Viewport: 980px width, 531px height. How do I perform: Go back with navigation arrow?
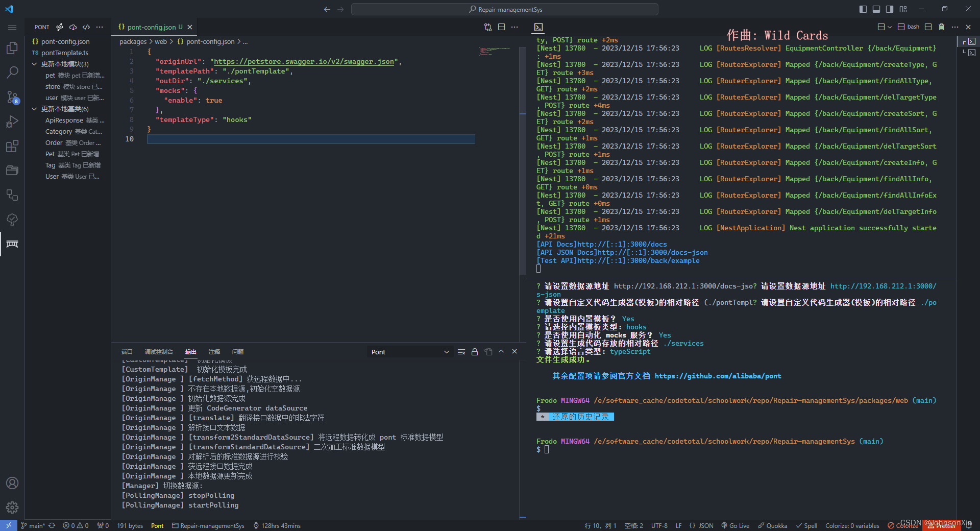(x=327, y=9)
